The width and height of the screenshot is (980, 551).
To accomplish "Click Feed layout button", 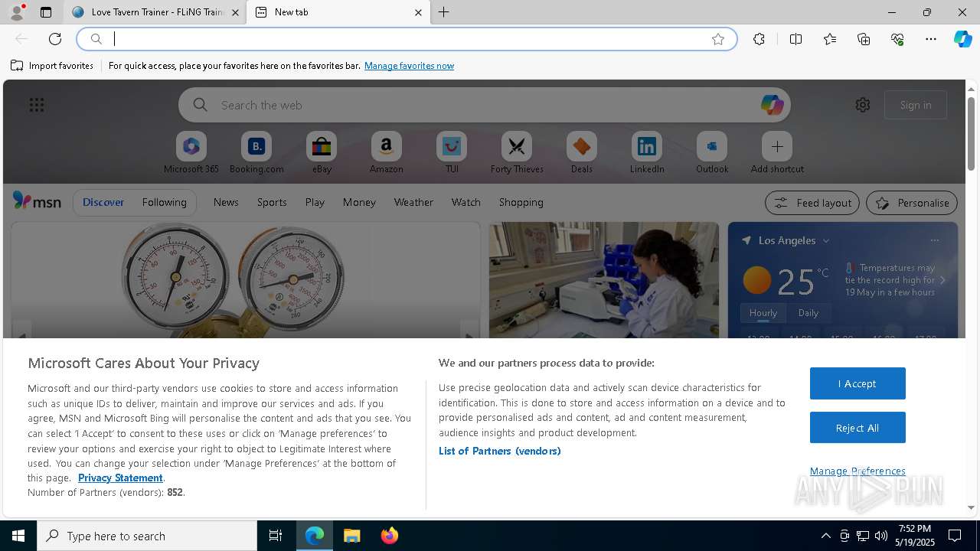I will click(x=812, y=203).
